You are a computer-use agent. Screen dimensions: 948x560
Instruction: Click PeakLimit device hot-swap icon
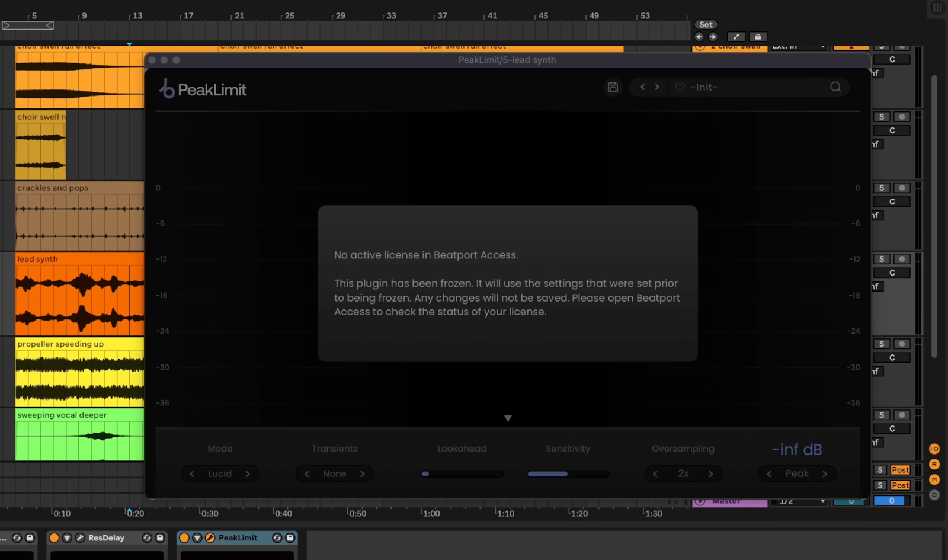pyautogui.click(x=277, y=538)
